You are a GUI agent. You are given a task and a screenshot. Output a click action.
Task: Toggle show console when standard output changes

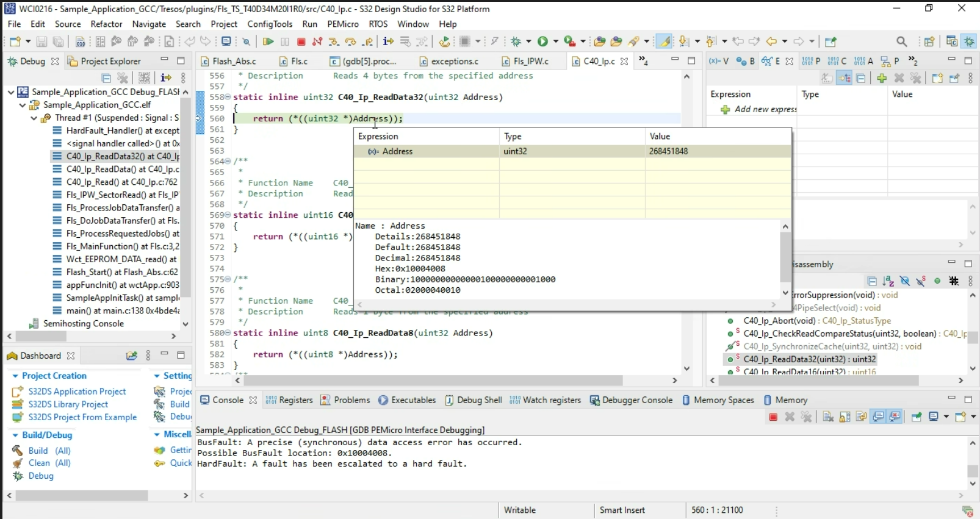coord(878,417)
